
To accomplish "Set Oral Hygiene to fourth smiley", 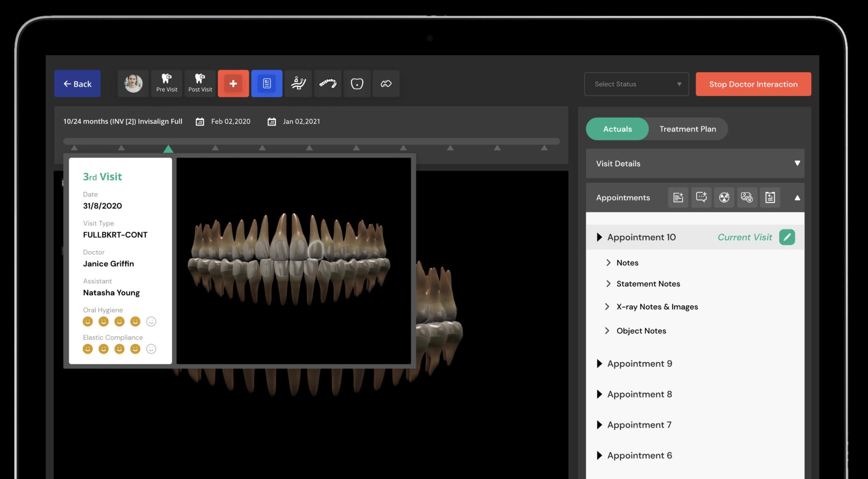I will [135, 321].
